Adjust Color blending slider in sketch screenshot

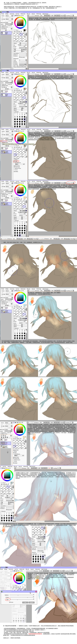click(23, 53)
